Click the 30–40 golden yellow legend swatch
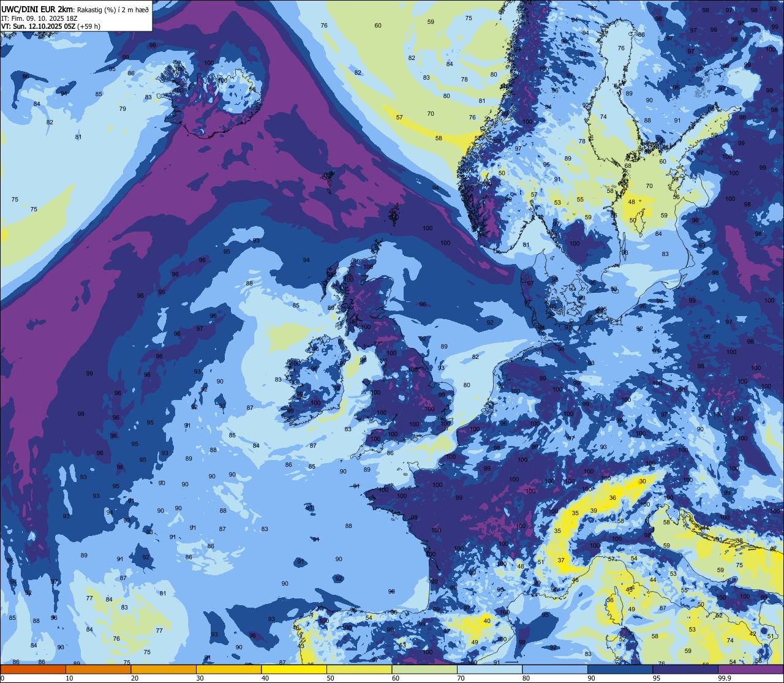Image resolution: width=784 pixels, height=683 pixels. (x=229, y=669)
